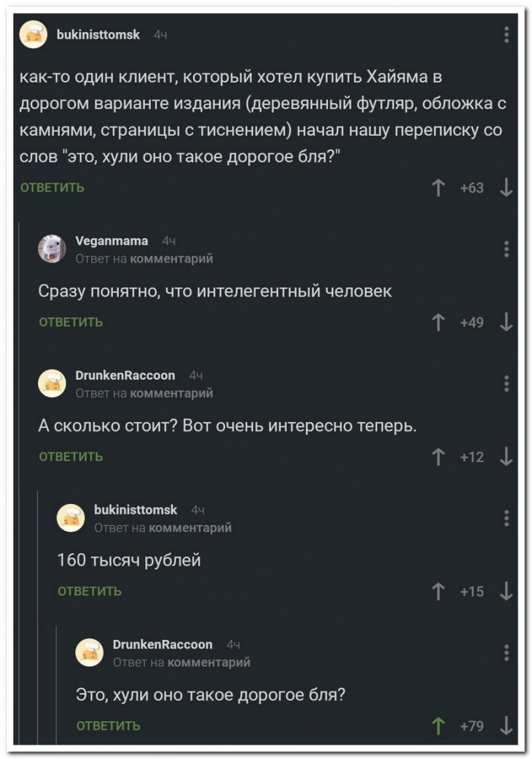Image resolution: width=532 pixels, height=759 pixels.
Task: Upvote the "160 тысяч рублей" comment
Action: [x=437, y=591]
